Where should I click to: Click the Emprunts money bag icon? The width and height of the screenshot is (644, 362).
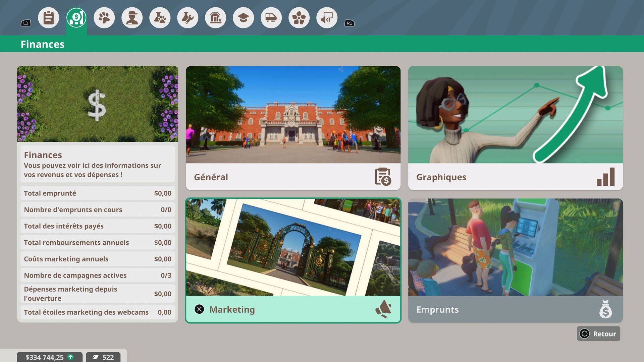click(605, 309)
